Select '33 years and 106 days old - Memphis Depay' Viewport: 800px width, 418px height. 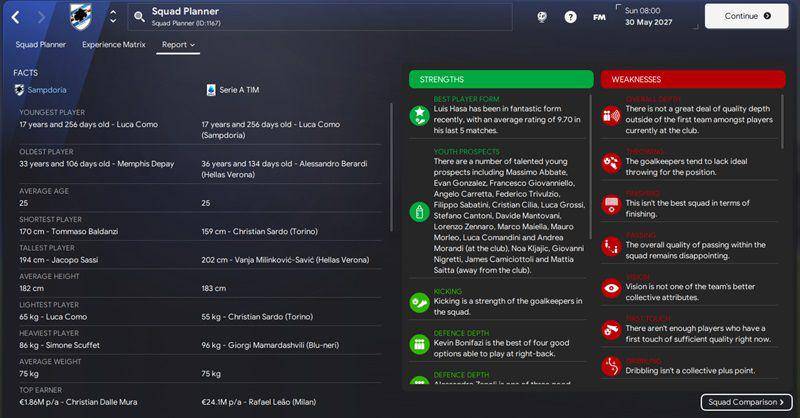coord(97,164)
